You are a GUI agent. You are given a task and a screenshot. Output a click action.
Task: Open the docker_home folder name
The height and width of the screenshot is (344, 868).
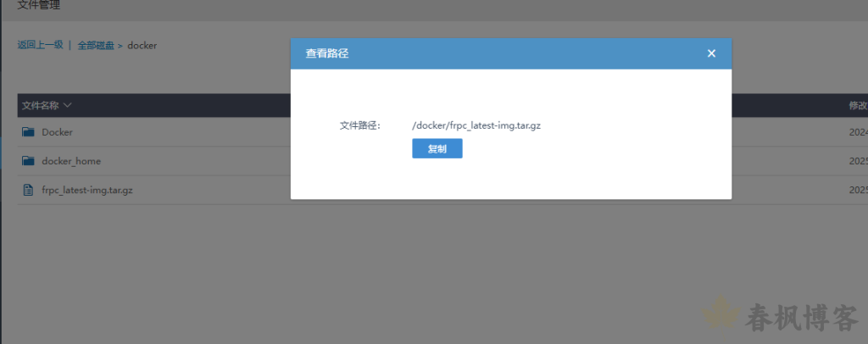(71, 161)
